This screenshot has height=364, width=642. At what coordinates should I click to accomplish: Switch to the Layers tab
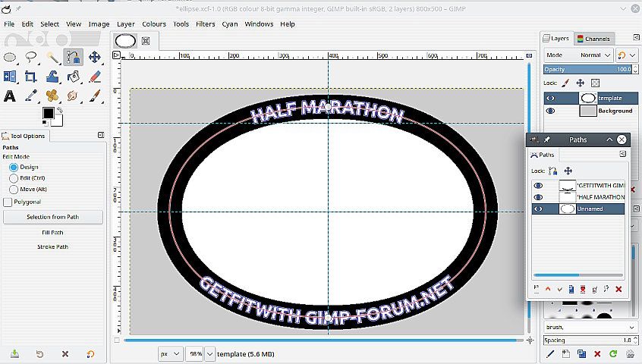point(556,39)
